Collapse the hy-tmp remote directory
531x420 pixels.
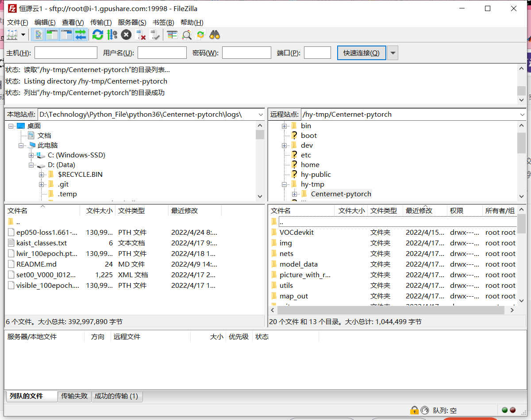click(x=284, y=184)
